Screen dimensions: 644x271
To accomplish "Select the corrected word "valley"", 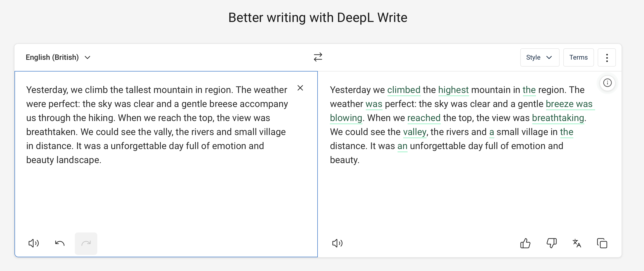I will pos(415,132).
